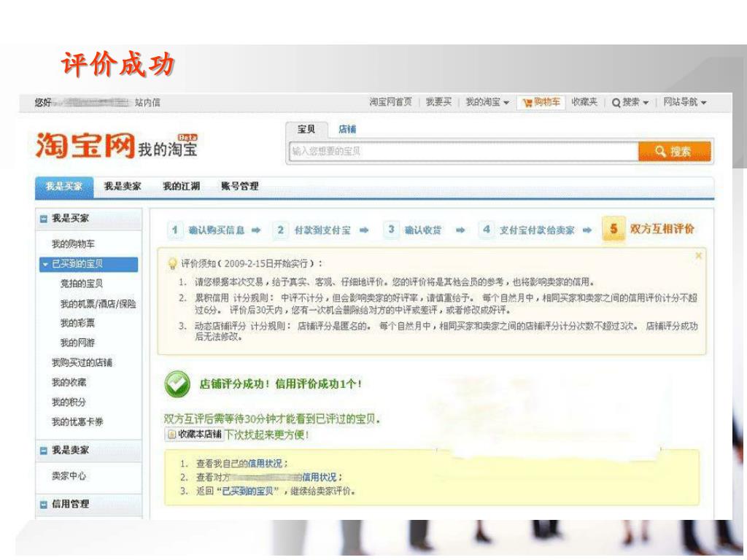Image resolution: width=747 pixels, height=560 pixels.
Task: Open the 搜索 dropdown in top bar
Action: coord(635,102)
